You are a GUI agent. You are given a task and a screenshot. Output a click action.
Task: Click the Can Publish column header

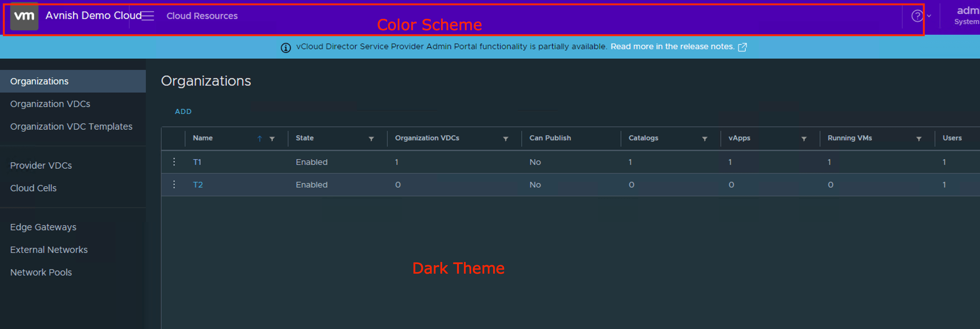pos(550,138)
